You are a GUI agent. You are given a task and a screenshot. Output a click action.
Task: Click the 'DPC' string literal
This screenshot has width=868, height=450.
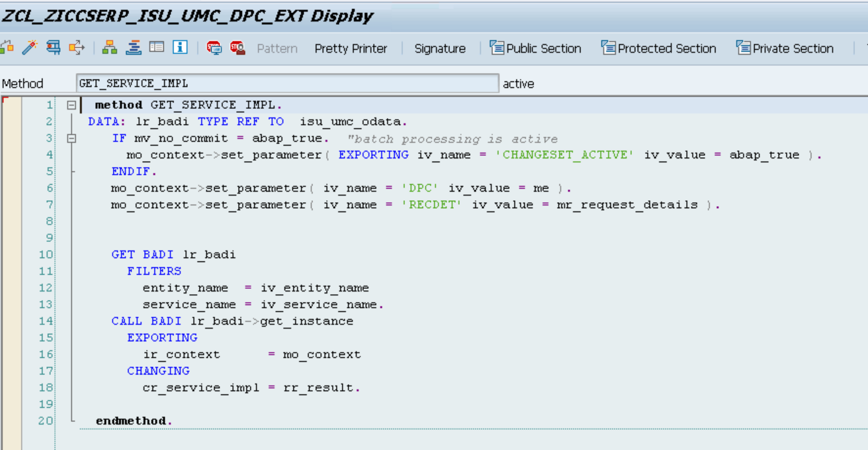tap(421, 188)
